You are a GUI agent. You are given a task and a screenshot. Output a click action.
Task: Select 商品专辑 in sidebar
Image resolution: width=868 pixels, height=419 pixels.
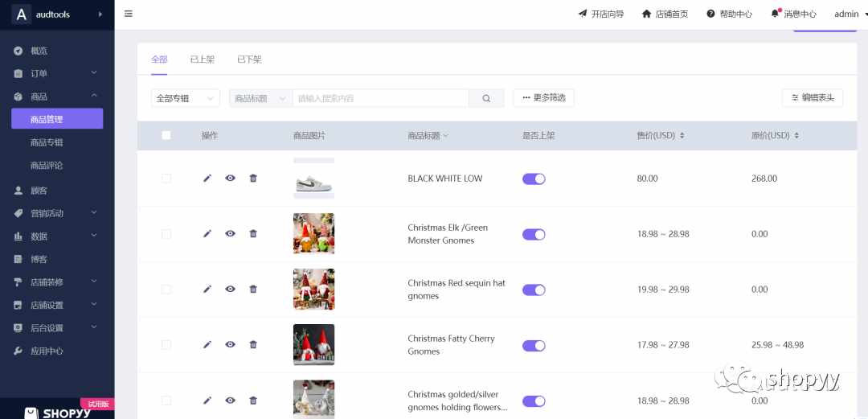pyautogui.click(x=47, y=142)
